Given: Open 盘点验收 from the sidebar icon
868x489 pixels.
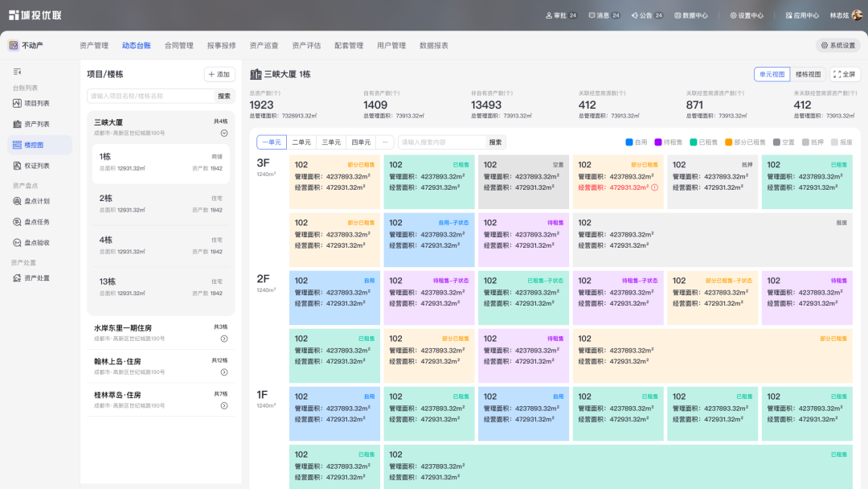Looking at the screenshot, I should [x=18, y=242].
